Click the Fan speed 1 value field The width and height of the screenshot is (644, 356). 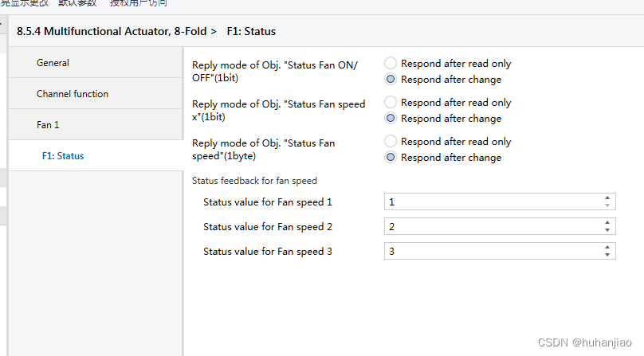[490, 202]
